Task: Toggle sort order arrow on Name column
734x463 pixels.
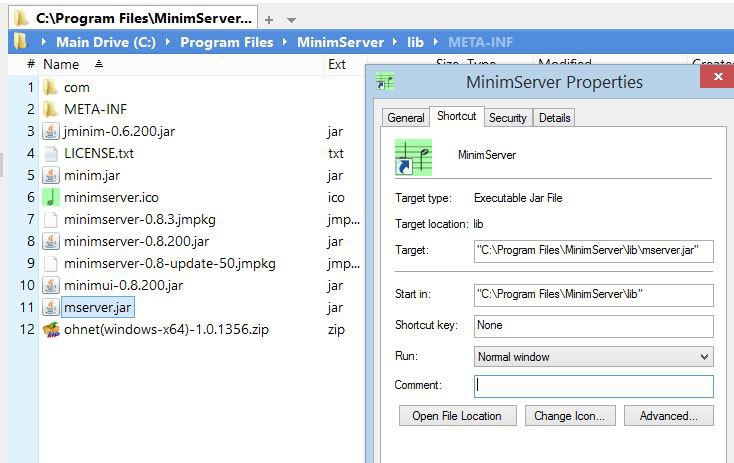Action: pyautogui.click(x=98, y=64)
